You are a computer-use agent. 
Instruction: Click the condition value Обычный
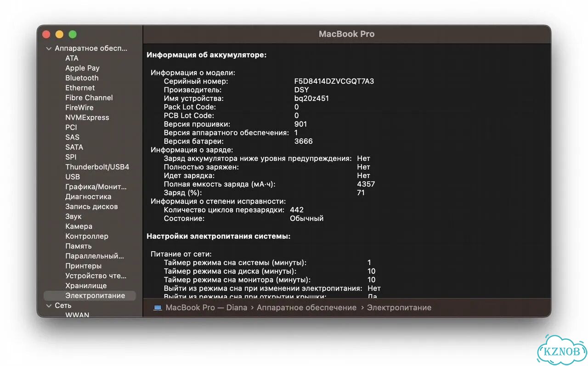point(306,219)
